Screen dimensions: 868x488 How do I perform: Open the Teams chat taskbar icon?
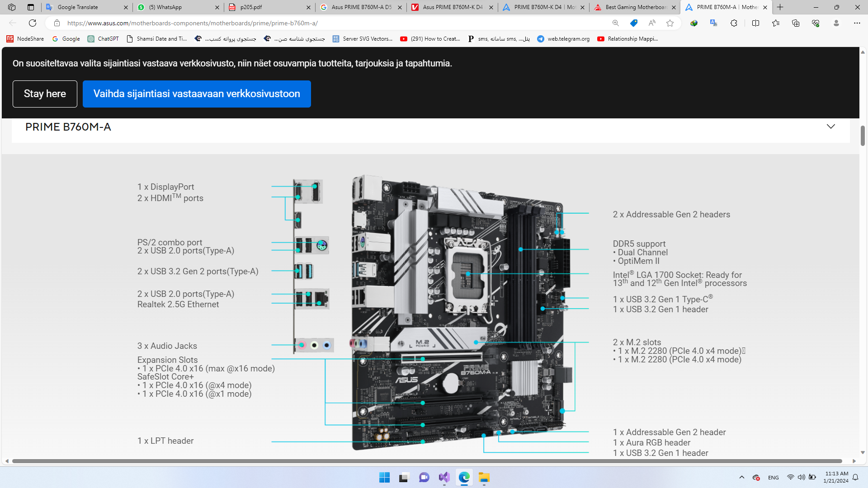pyautogui.click(x=424, y=478)
